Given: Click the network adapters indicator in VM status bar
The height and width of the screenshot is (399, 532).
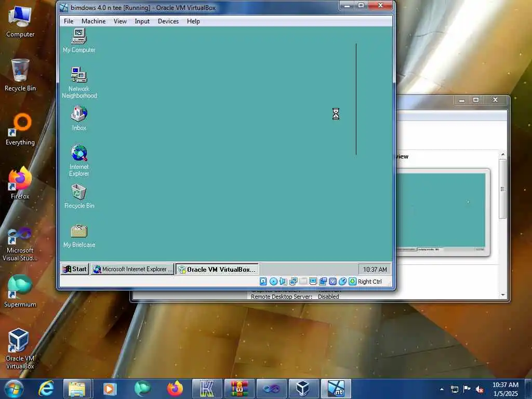Looking at the screenshot, I should pos(293,281).
